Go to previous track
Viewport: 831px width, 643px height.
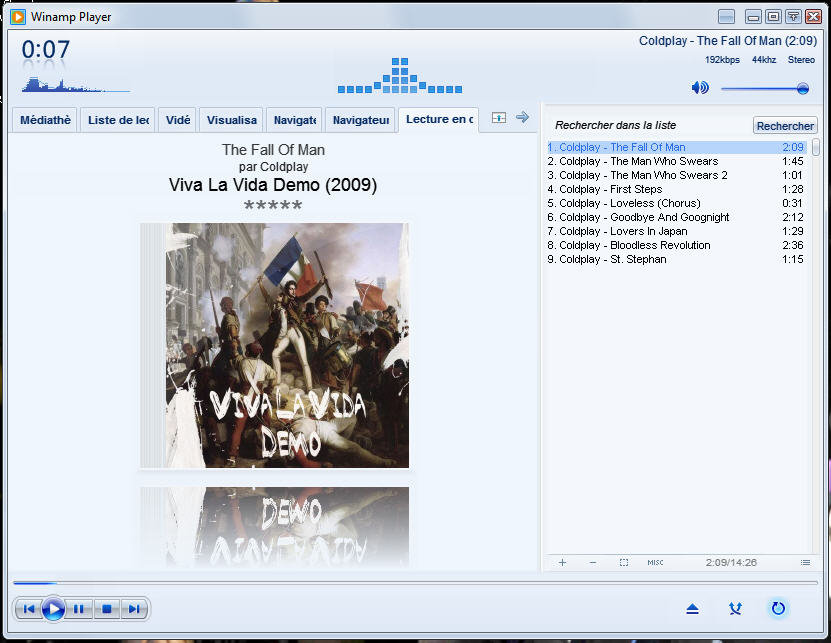pos(29,609)
